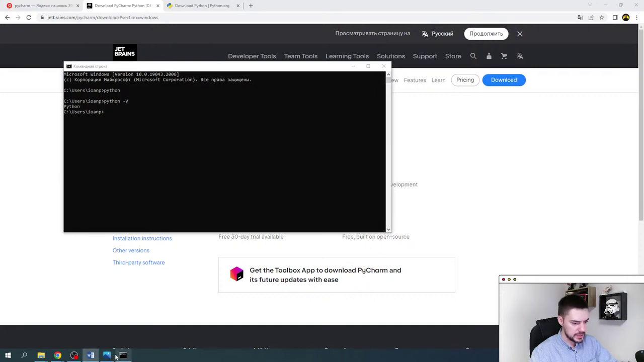Click the Command Prompt scroll-up arrow
Image resolution: width=644 pixels, height=362 pixels.
pos(388,74)
